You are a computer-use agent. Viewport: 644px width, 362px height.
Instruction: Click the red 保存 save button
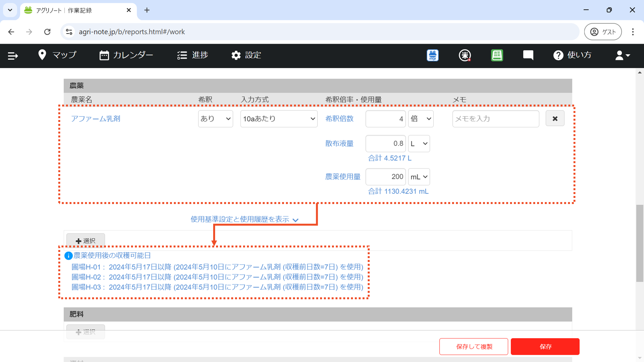click(545, 347)
